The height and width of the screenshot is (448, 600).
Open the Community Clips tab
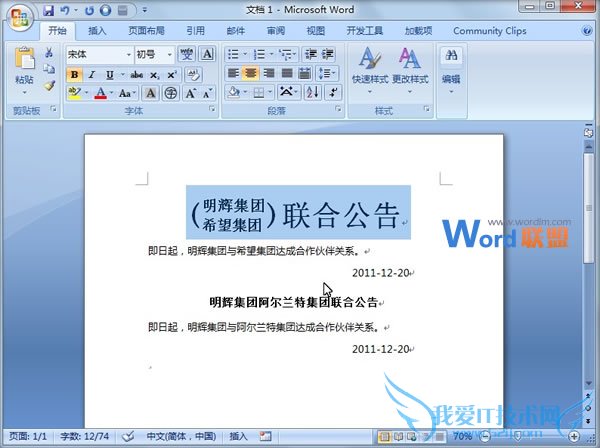490,31
